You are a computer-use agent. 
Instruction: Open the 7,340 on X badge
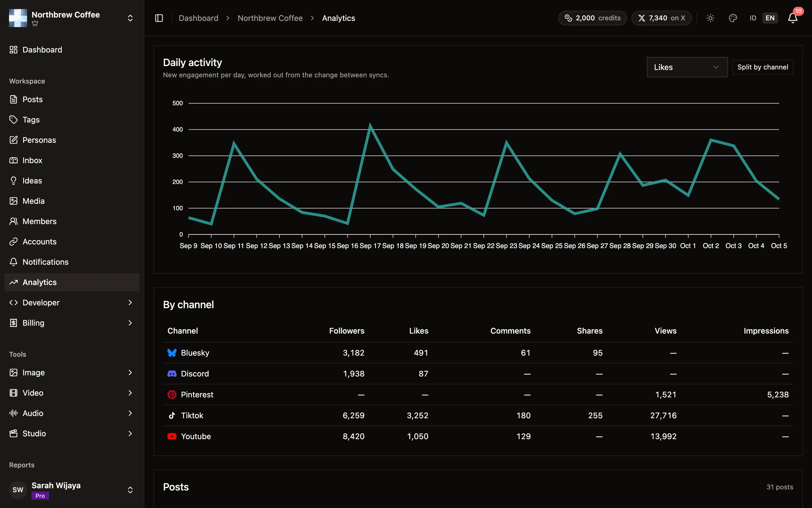coord(661,18)
